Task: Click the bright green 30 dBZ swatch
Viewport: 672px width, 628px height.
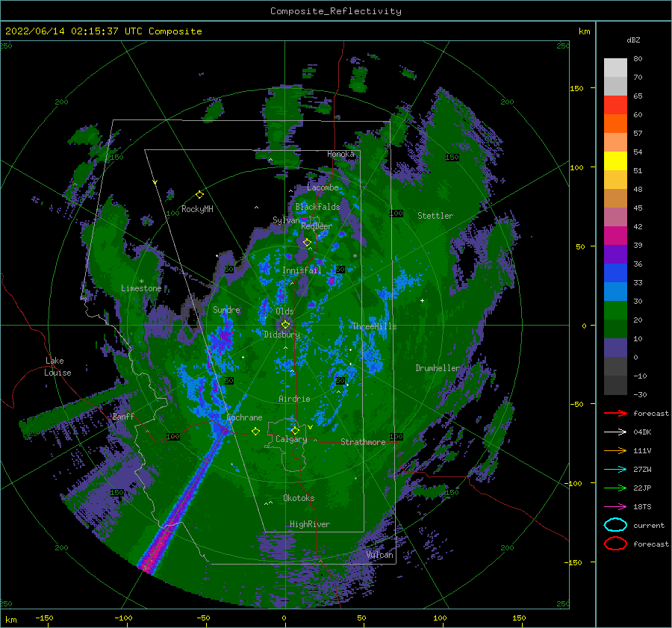Action: (x=615, y=310)
